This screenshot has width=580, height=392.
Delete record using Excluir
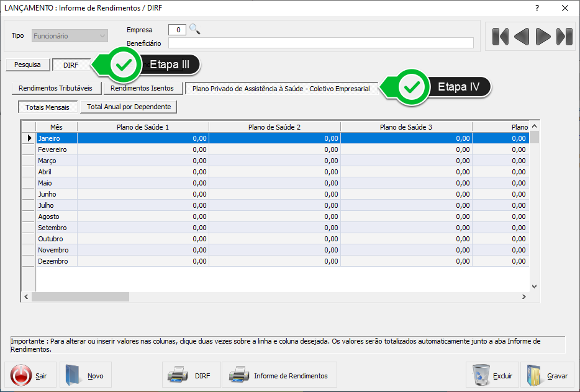point(492,375)
